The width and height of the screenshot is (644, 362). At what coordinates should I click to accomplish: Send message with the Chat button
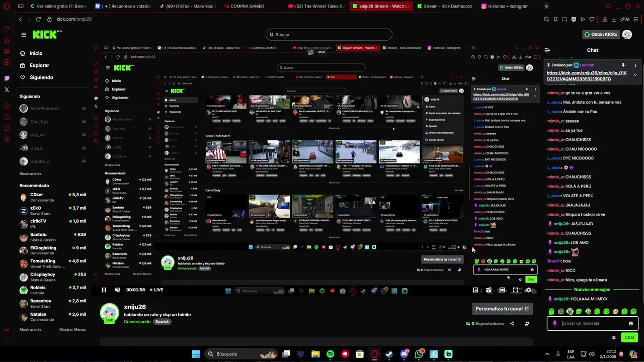click(x=629, y=337)
